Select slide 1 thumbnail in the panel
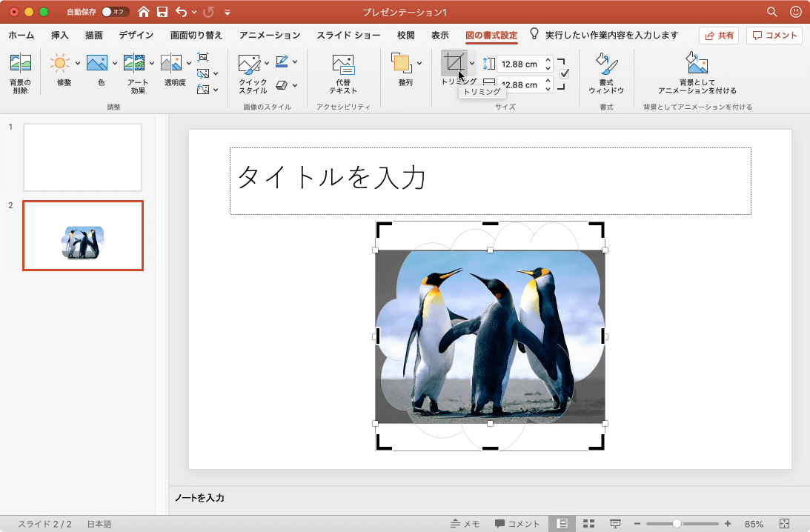The height and width of the screenshot is (532, 810). click(82, 157)
